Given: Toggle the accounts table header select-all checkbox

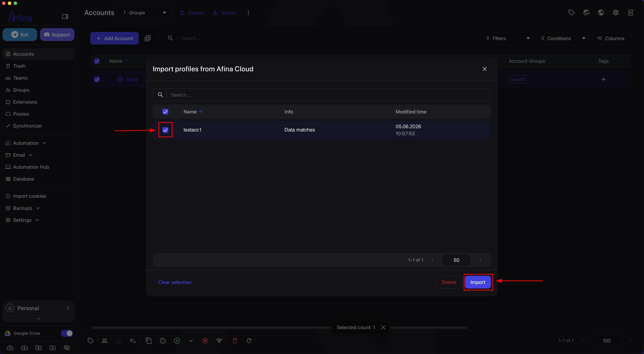Looking at the screenshot, I should click(x=97, y=61).
